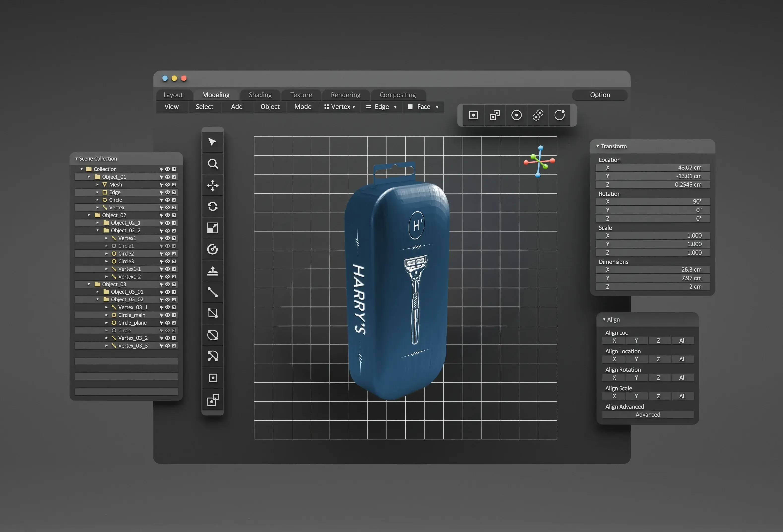The height and width of the screenshot is (532, 783).
Task: Collapse the Object_03_02 tree node
Action: tap(97, 299)
